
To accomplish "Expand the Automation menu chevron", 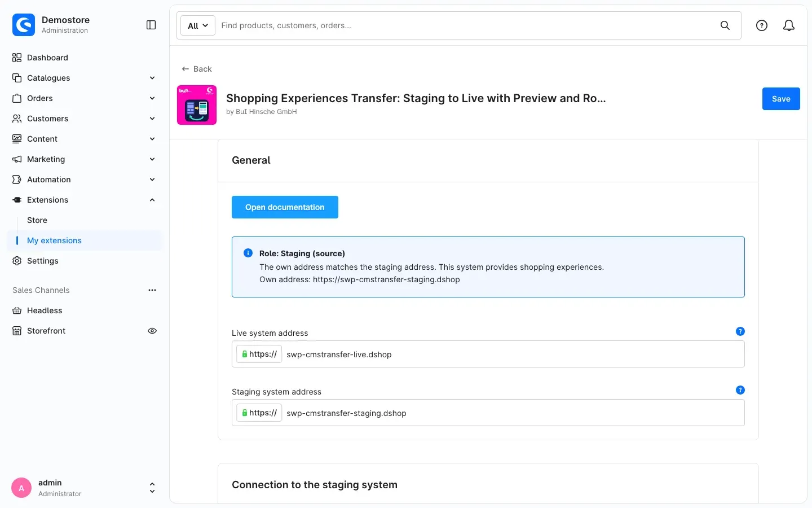I will click(x=152, y=179).
